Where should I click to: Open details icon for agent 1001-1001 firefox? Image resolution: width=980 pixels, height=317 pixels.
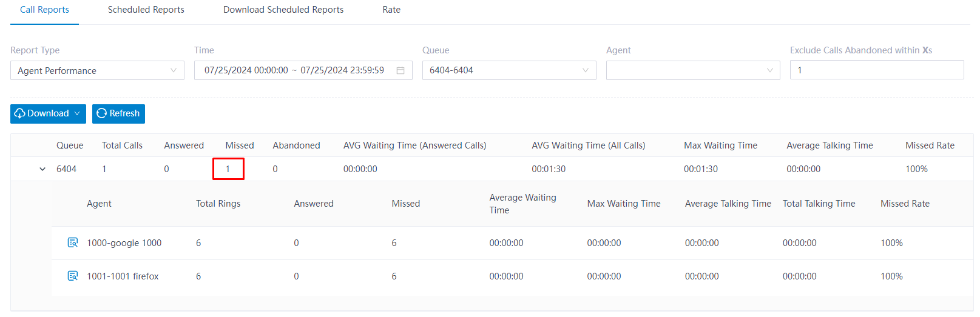click(x=73, y=276)
